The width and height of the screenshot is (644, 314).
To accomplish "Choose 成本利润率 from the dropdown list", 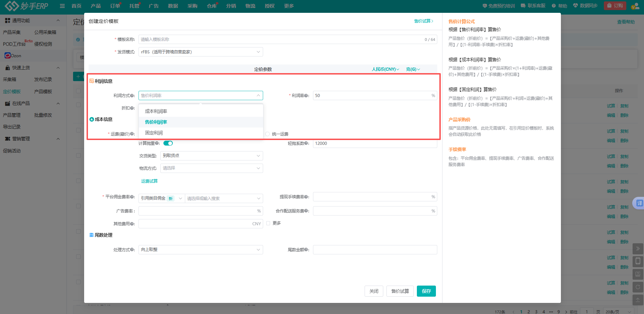I will [x=156, y=111].
